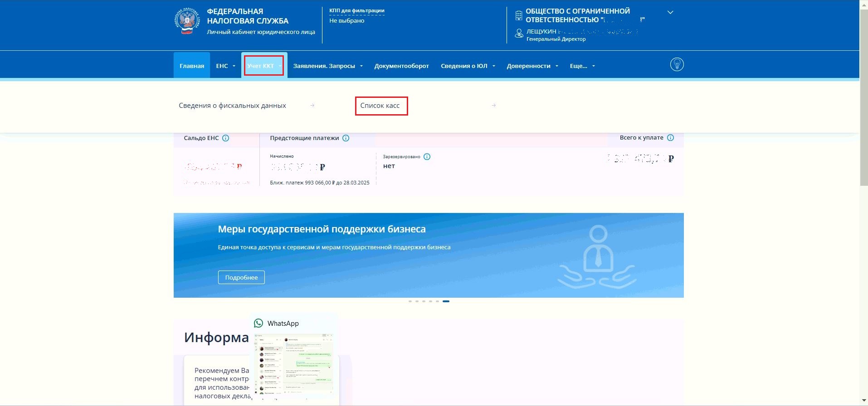Click the lightbulb hints icon
868x406 pixels.
click(677, 64)
